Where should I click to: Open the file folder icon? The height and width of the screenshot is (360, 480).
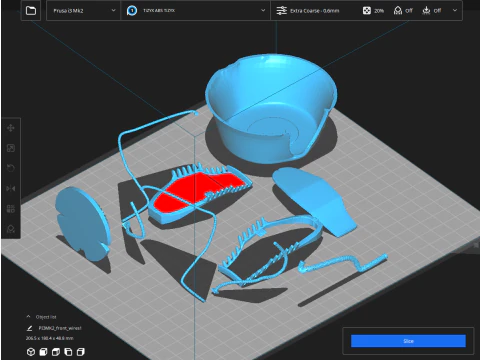click(31, 11)
